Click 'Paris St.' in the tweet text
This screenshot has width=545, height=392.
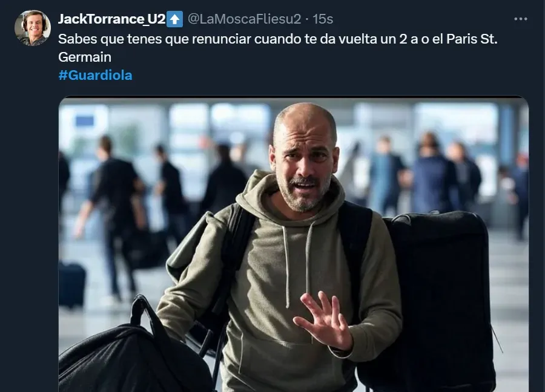point(472,39)
